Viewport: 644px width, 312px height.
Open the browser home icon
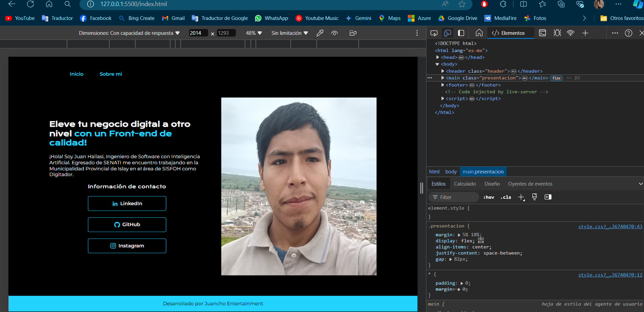pyautogui.click(x=49, y=4)
